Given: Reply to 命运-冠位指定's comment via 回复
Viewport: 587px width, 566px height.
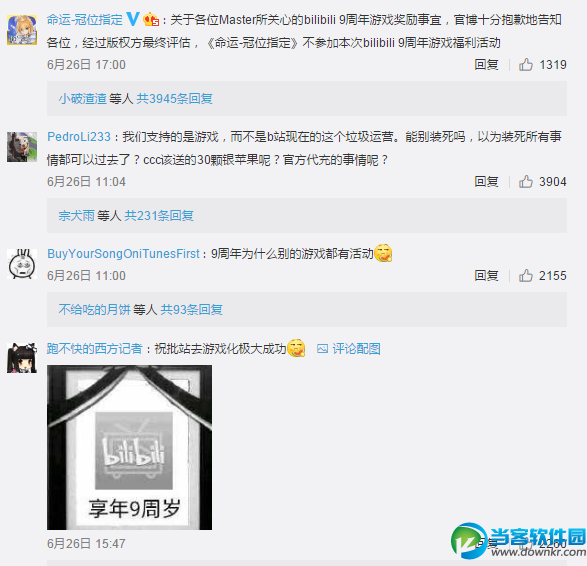Looking at the screenshot, I should [x=486, y=65].
